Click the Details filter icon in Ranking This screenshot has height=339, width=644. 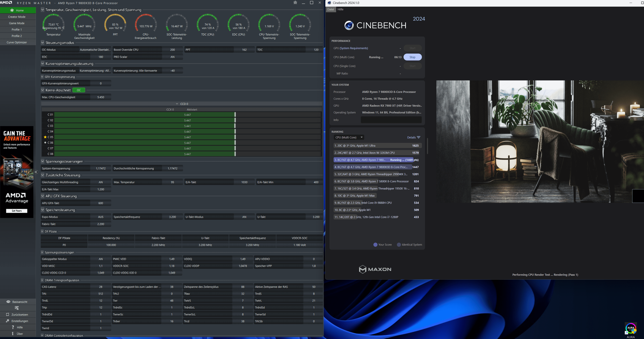[419, 137]
